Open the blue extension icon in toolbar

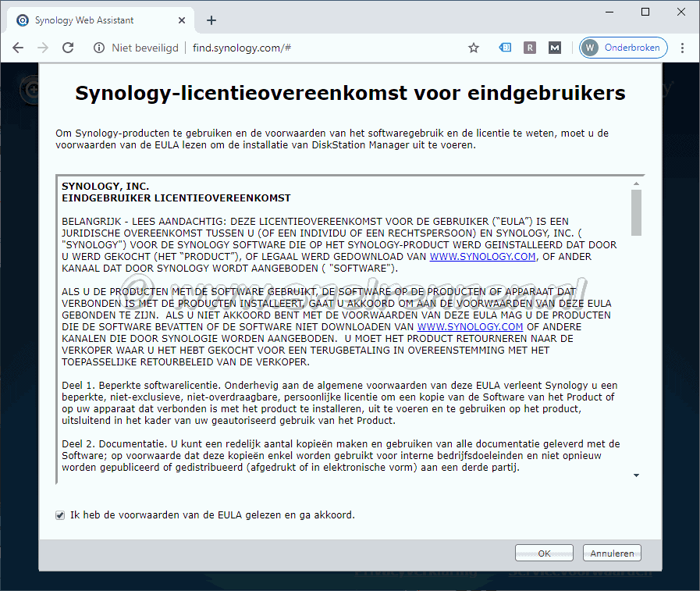[505, 48]
